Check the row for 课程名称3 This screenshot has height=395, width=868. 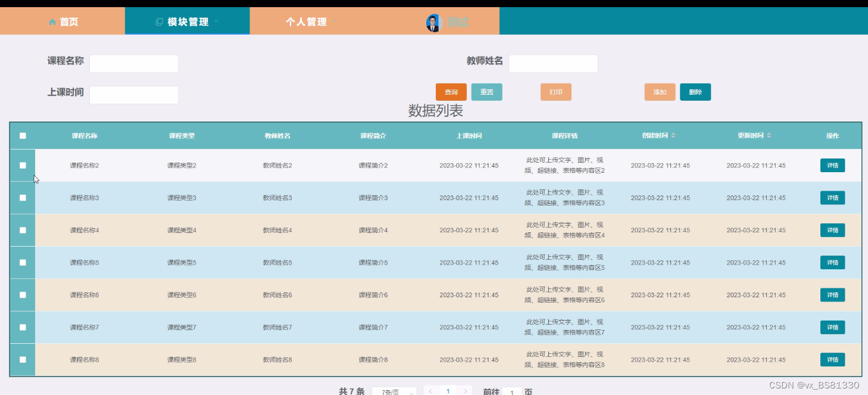point(23,198)
